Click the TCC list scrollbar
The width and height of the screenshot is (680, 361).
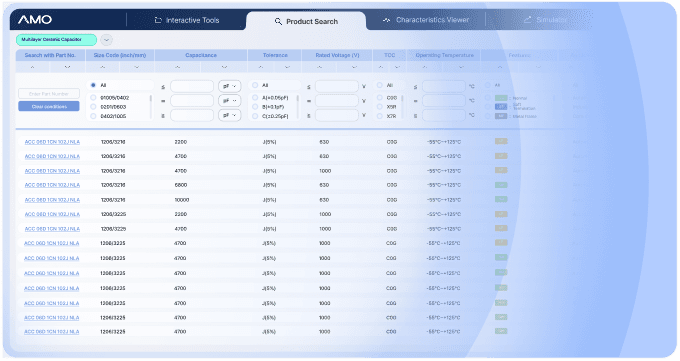tap(402, 106)
